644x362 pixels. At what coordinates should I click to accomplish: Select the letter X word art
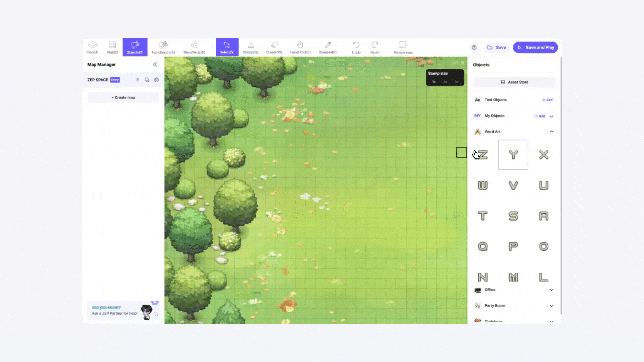544,155
